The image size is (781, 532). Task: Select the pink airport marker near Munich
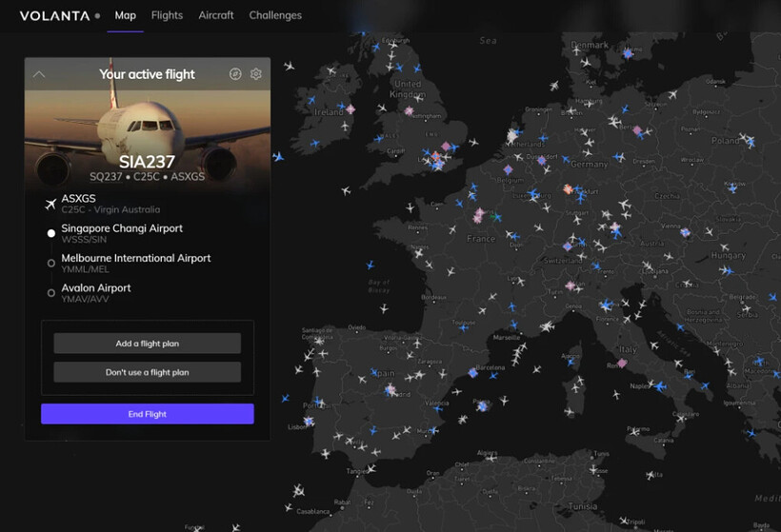(615, 227)
